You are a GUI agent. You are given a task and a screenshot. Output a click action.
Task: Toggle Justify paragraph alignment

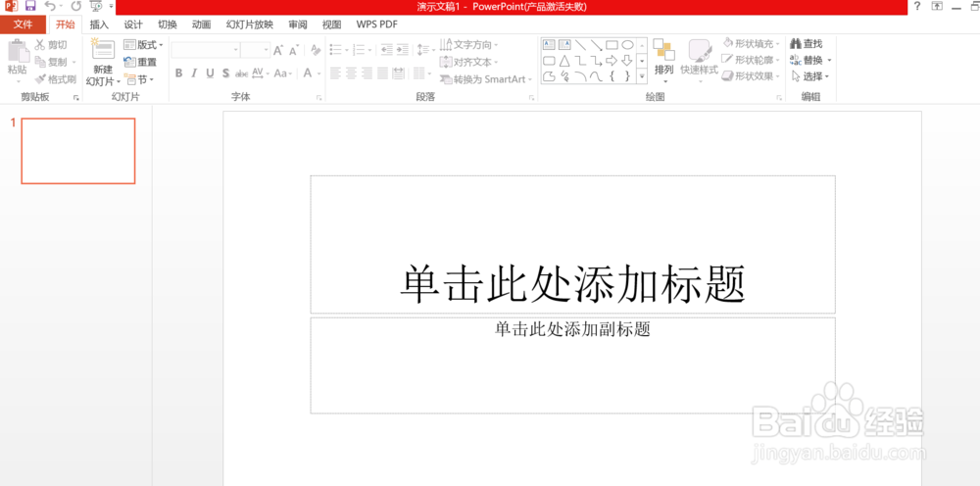tap(382, 73)
